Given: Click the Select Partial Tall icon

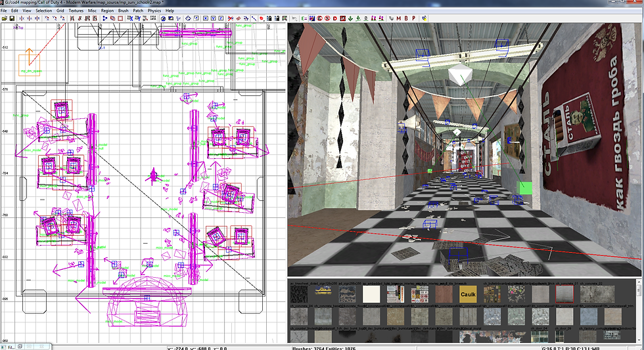Looking at the screenshot, I should [87, 18].
